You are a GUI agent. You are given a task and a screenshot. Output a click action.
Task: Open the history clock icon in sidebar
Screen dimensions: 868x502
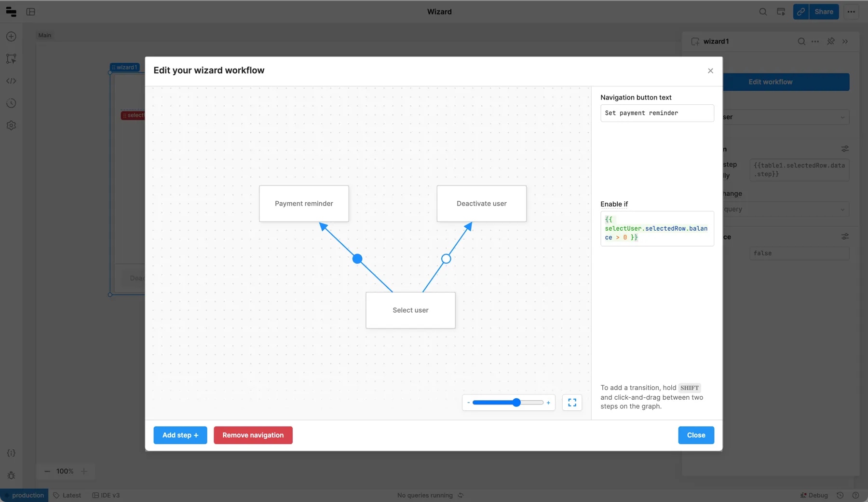(x=11, y=103)
